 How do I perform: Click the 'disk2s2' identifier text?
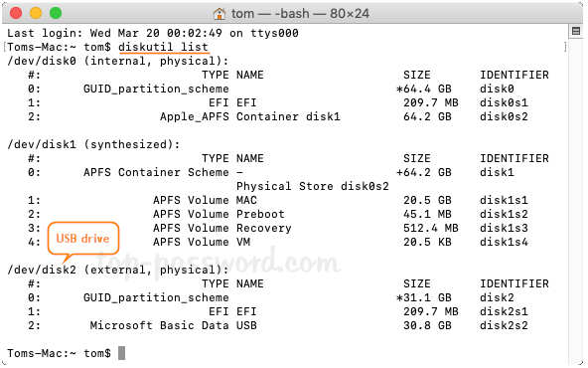pos(504,325)
